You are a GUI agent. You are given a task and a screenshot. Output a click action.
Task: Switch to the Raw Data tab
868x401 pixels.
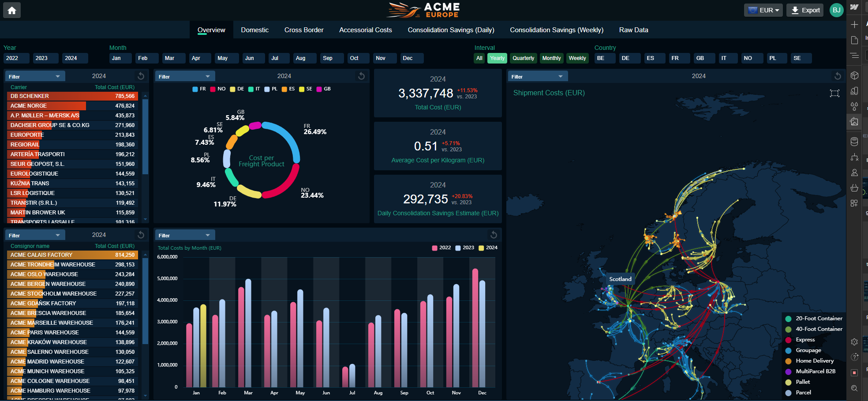[634, 30]
